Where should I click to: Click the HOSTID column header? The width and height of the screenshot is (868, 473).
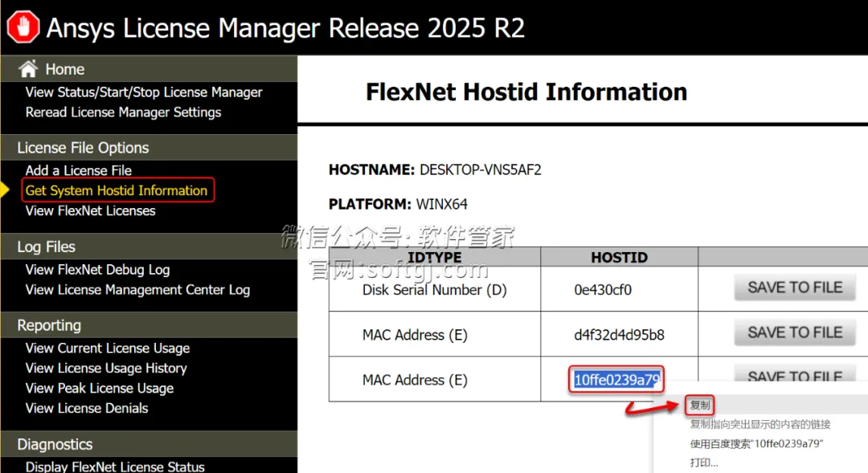click(x=619, y=257)
